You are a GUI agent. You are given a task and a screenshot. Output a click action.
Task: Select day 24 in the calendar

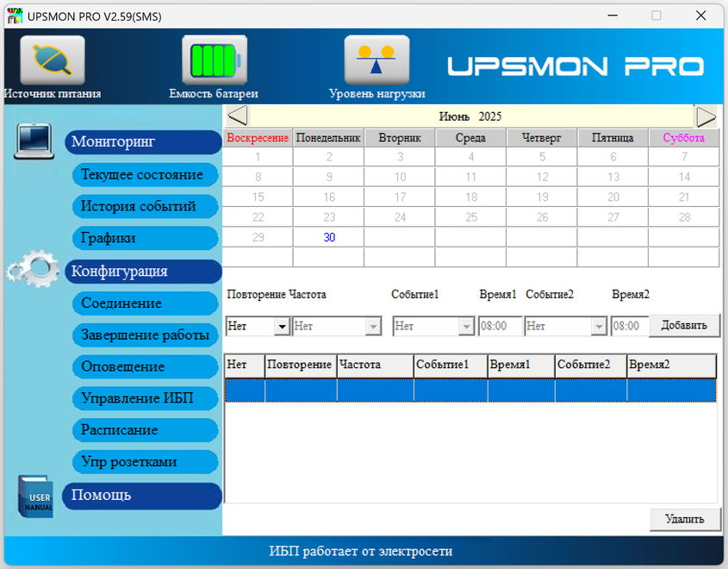401,217
